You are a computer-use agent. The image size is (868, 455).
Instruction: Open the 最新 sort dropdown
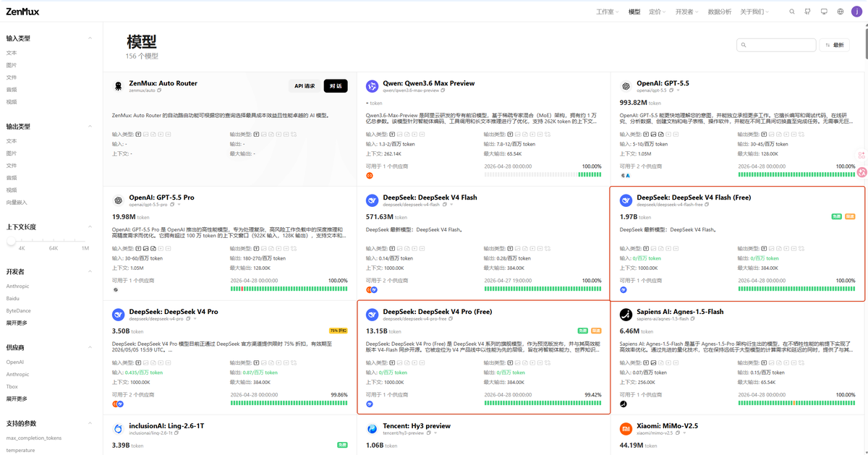tap(834, 45)
